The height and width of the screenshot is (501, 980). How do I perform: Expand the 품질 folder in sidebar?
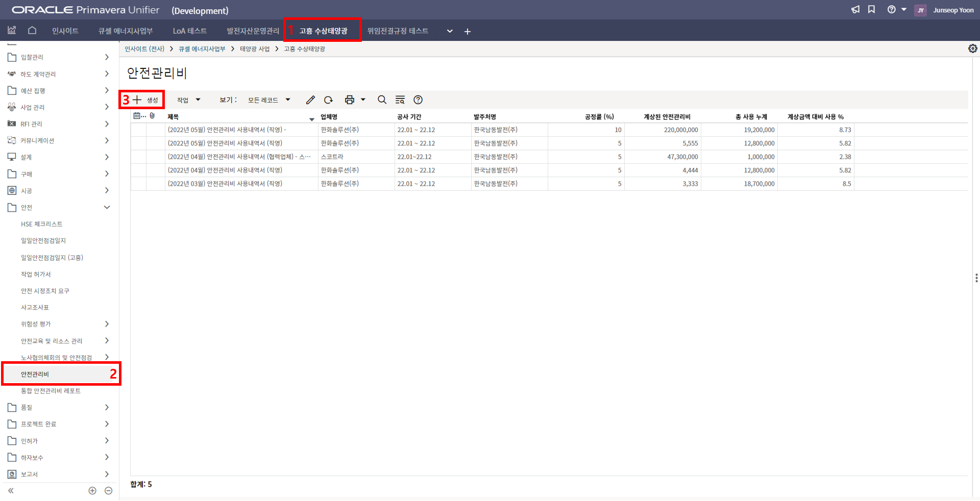click(x=107, y=408)
